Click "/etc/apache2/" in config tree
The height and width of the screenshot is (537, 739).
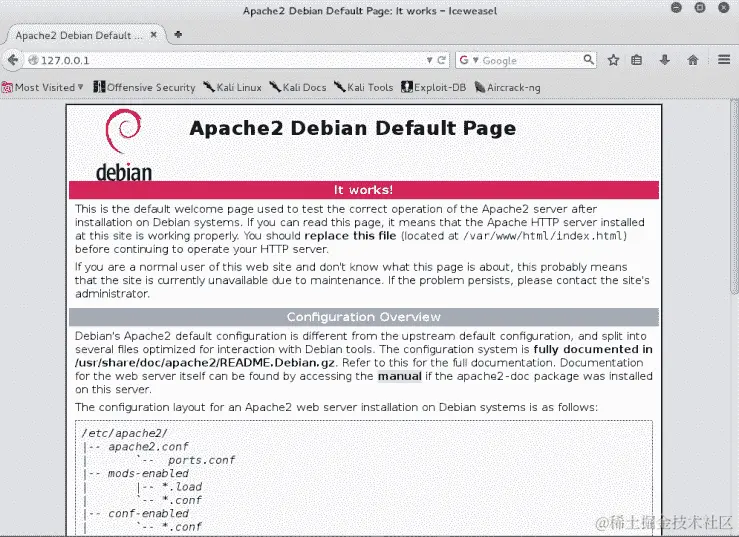[124, 433]
